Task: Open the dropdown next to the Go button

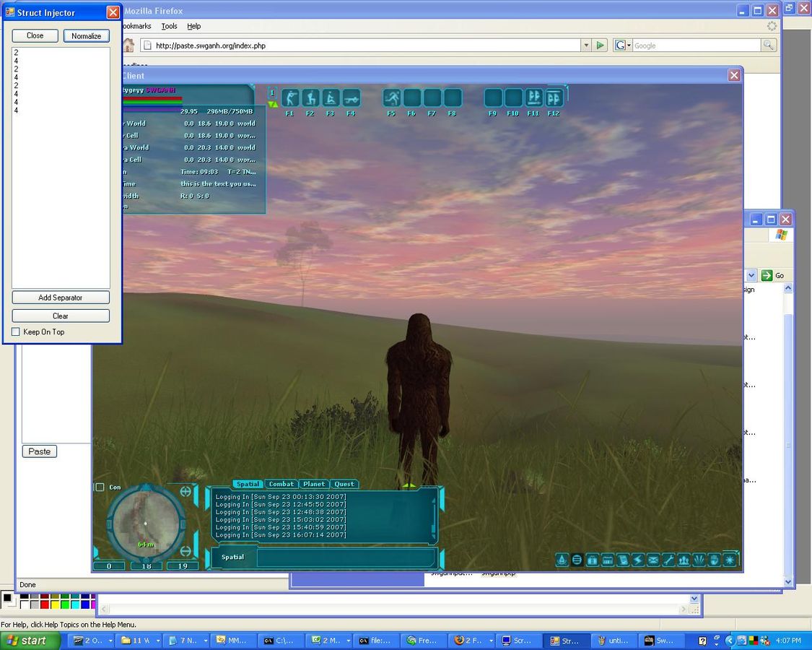Action: coord(751,275)
